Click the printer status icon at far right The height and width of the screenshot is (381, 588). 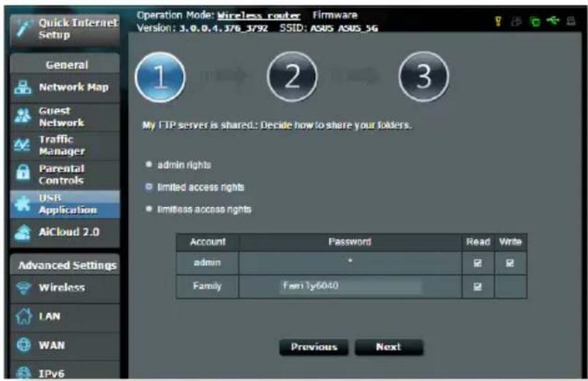(571, 21)
